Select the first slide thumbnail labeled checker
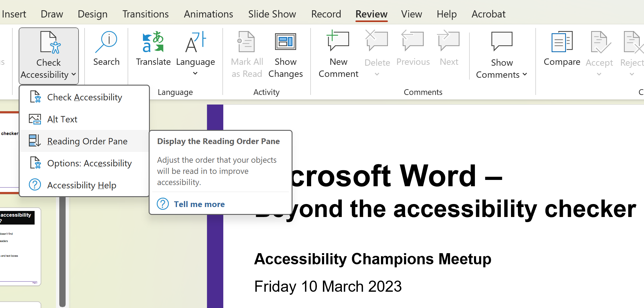Image resolution: width=644 pixels, height=308 pixels. click(x=9, y=152)
